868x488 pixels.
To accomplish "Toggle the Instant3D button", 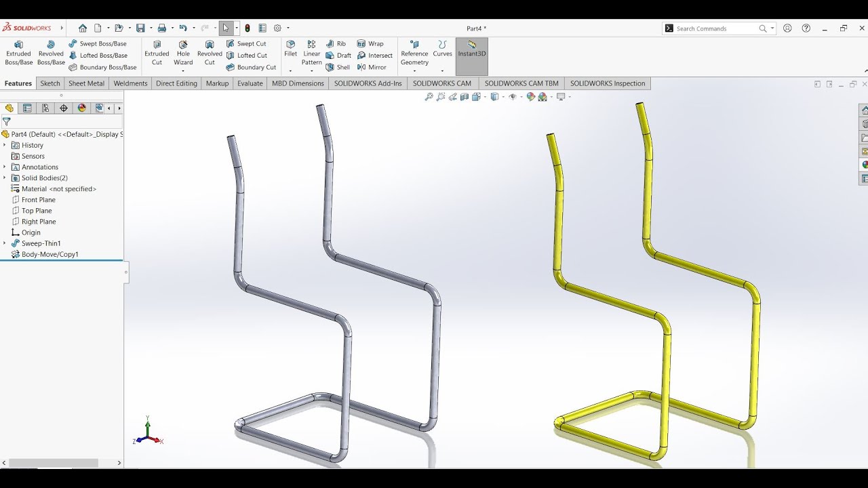I will point(472,56).
